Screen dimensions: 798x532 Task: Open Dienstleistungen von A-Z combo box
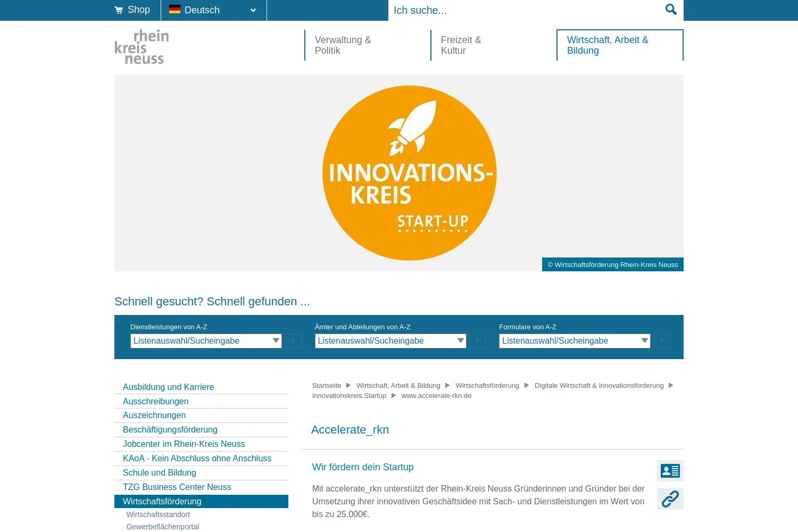pyautogui.click(x=206, y=341)
